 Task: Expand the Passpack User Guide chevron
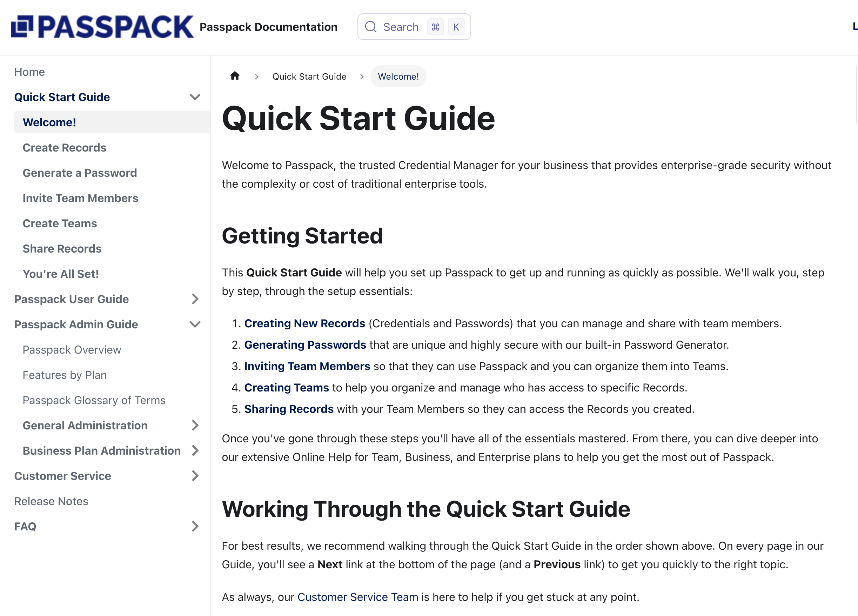195,299
